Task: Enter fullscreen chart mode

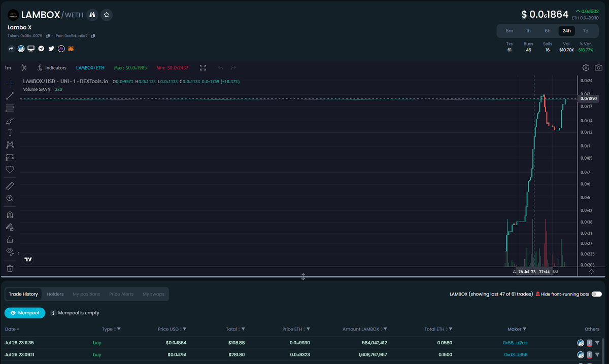Action: pyautogui.click(x=203, y=67)
